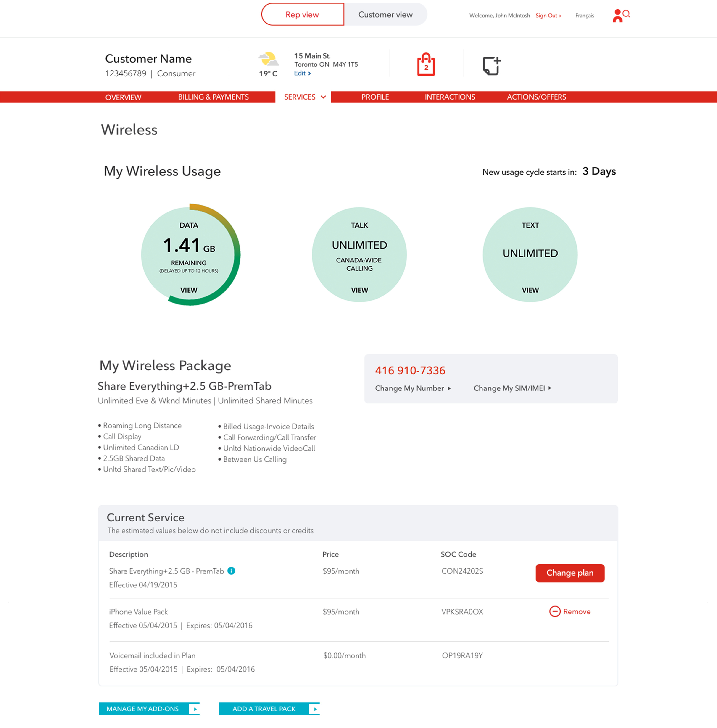The width and height of the screenshot is (717, 728).
Task: Click arrow icon on Manage My Add-Ons
Action: point(195,709)
